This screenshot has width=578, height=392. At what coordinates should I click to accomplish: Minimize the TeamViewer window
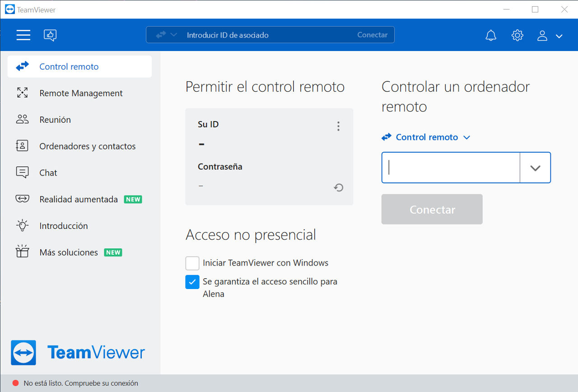tap(506, 9)
